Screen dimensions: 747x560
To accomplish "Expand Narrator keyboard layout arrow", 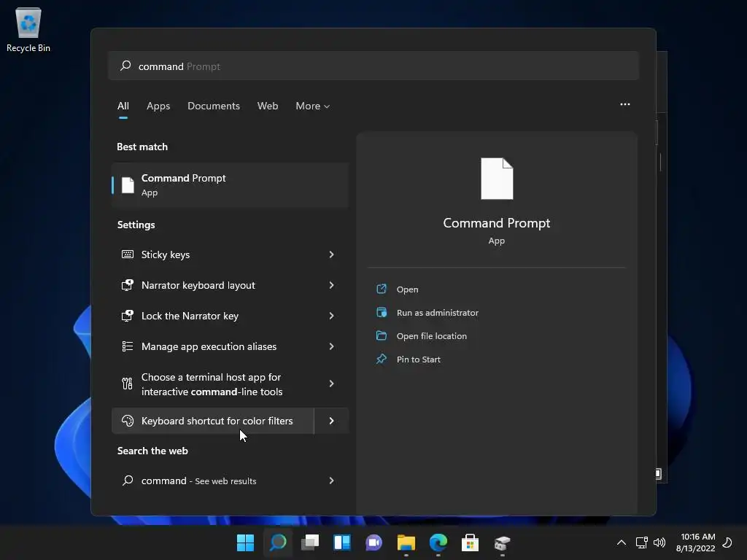I will point(332,285).
